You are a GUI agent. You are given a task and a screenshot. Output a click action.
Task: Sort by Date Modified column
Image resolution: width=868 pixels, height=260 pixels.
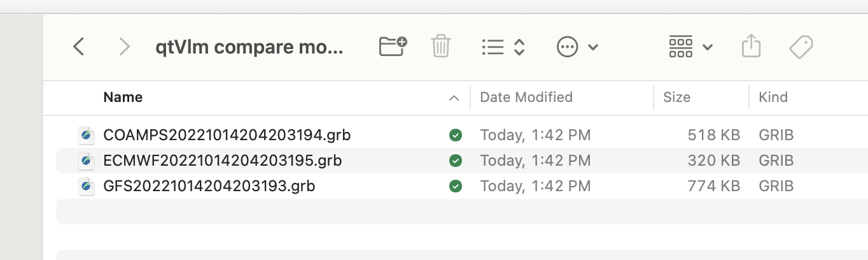(x=526, y=97)
